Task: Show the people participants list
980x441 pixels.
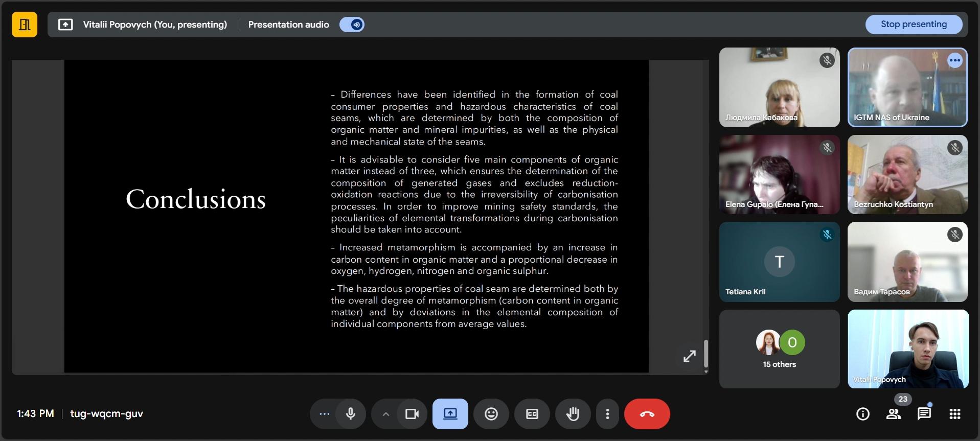Action: (894, 414)
